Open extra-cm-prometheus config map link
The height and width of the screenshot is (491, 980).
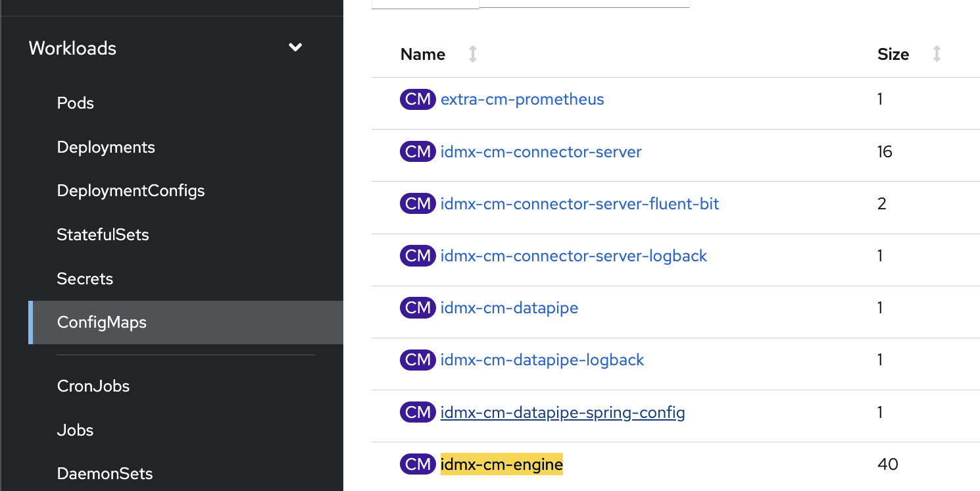[522, 99]
